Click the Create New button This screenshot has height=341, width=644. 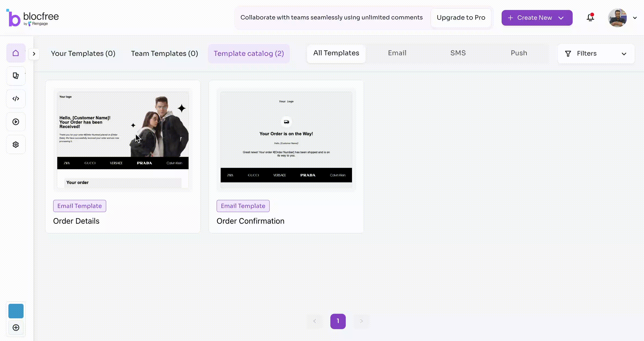[536, 18]
